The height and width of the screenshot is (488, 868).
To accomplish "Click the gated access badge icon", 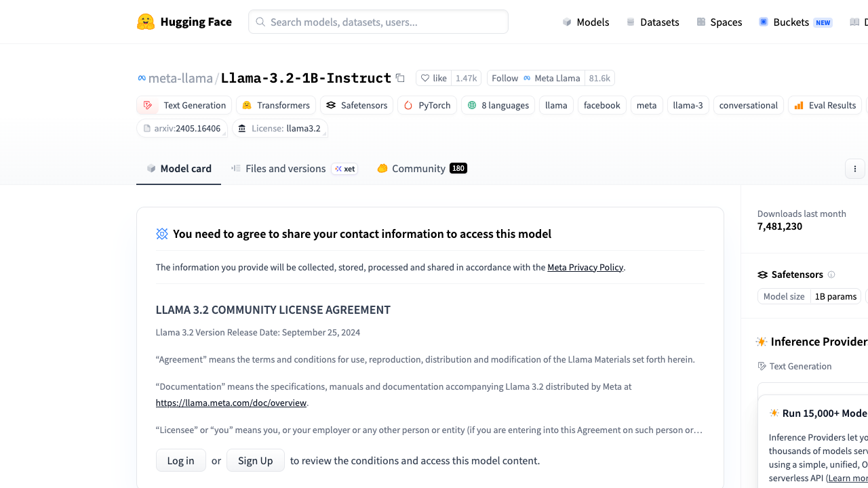I will [162, 234].
